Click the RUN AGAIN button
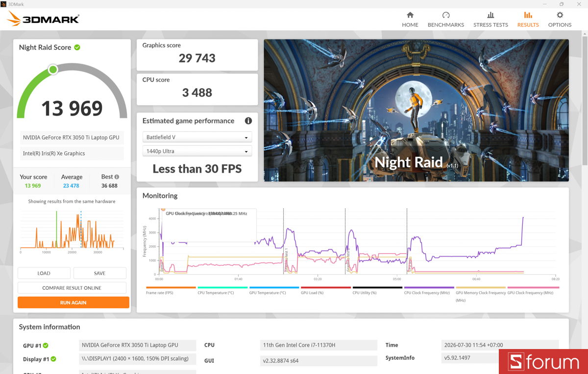The image size is (588, 374). pyautogui.click(x=73, y=303)
